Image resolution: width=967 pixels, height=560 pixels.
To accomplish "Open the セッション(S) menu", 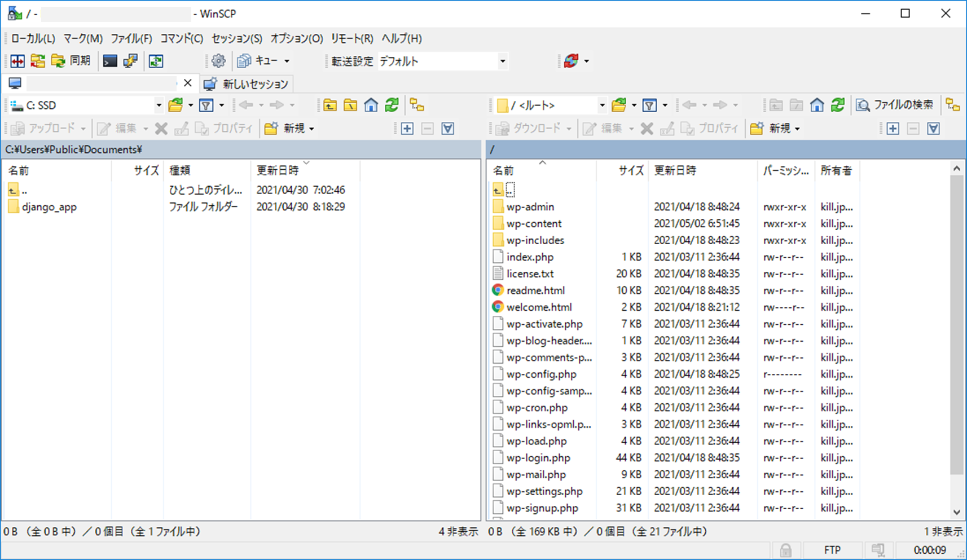I will (x=236, y=38).
